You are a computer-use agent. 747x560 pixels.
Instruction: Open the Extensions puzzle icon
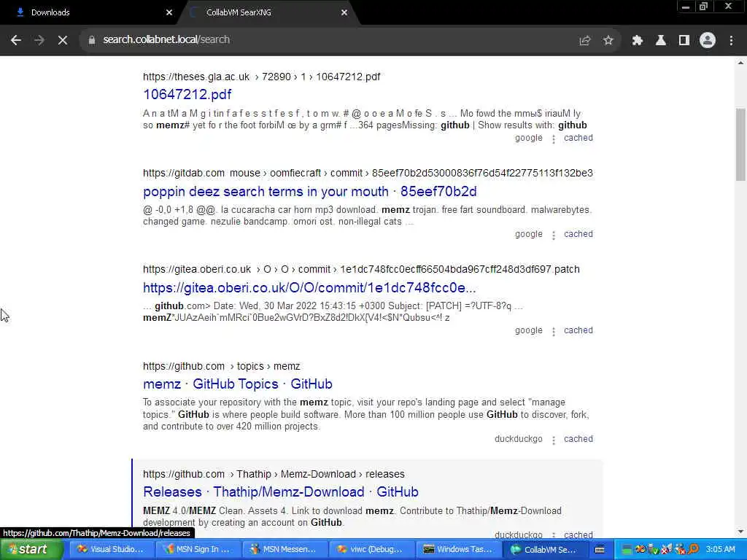point(638,41)
